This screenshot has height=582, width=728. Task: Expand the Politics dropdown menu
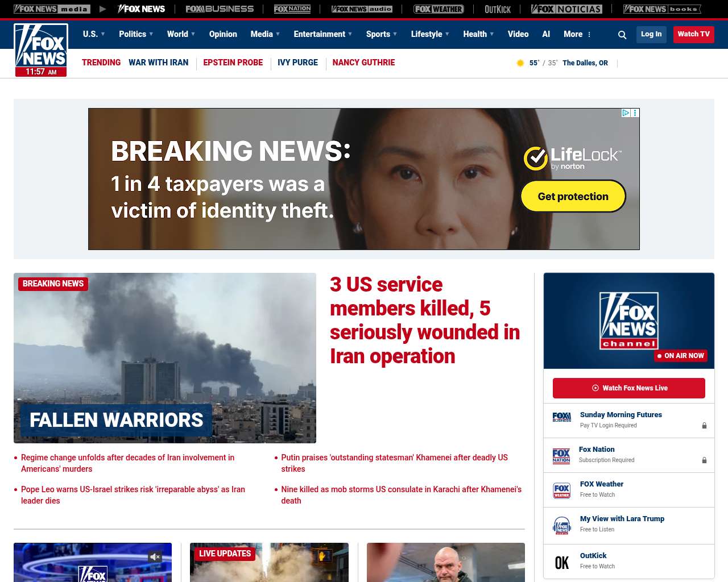136,34
